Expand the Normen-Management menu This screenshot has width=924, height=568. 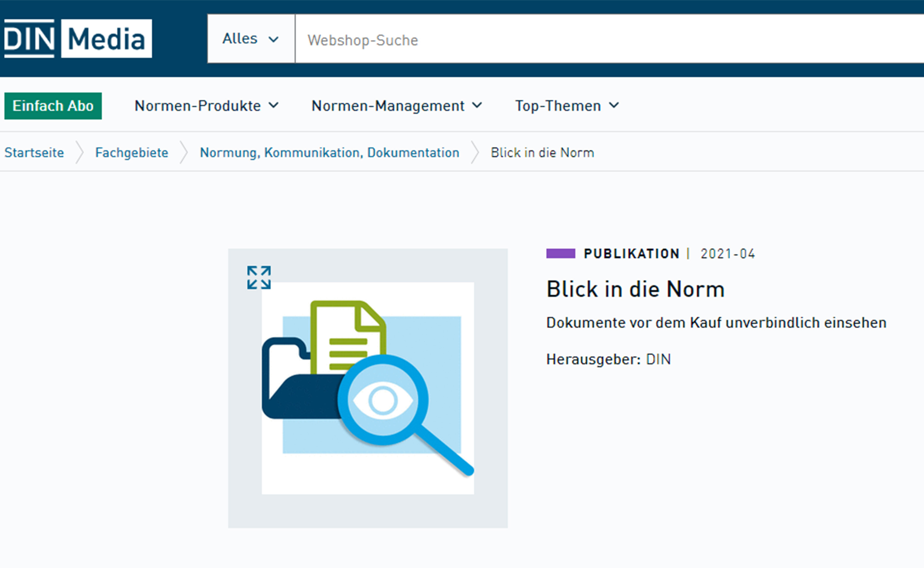(396, 106)
